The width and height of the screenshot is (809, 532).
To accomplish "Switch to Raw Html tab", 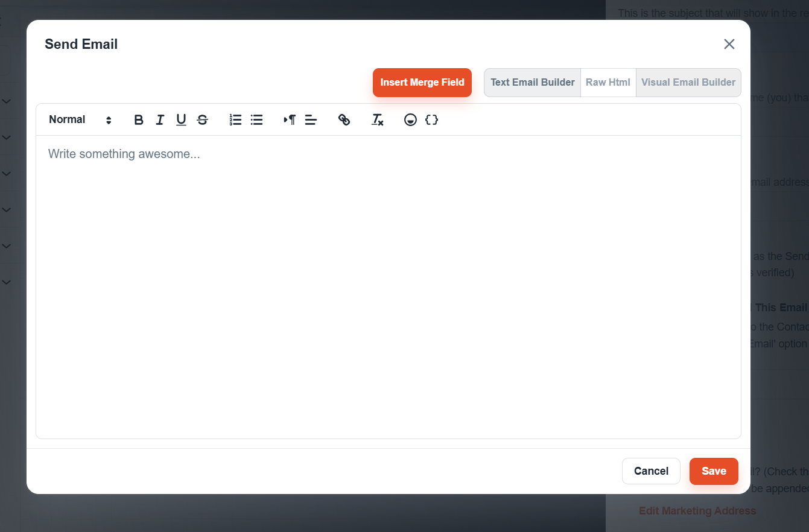I will pyautogui.click(x=608, y=83).
